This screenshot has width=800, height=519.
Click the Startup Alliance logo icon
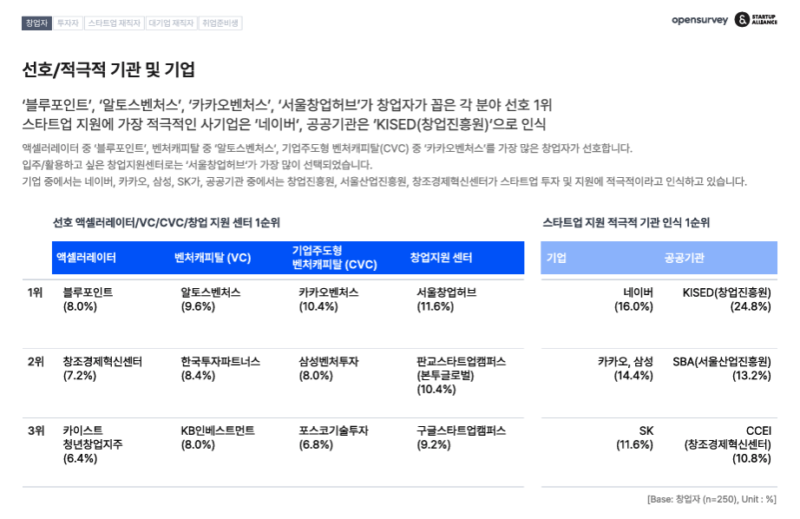[x=742, y=19]
